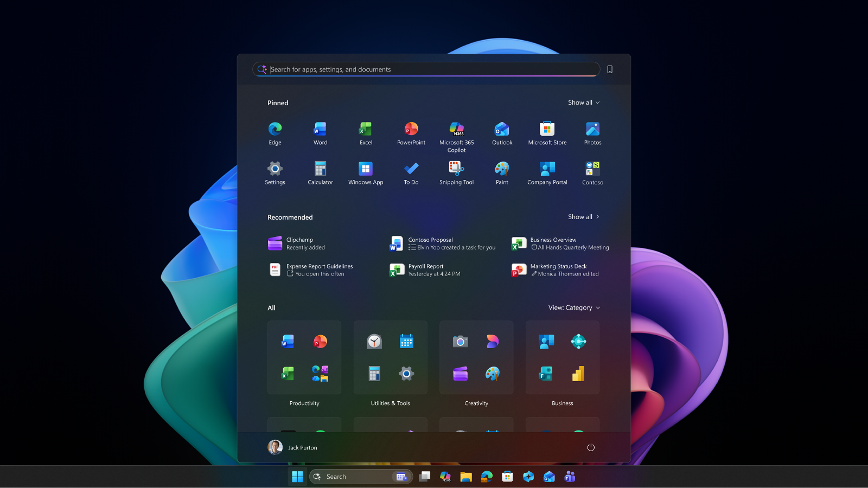Click the power button icon
Screen dimensions: 868x488
(x=591, y=447)
